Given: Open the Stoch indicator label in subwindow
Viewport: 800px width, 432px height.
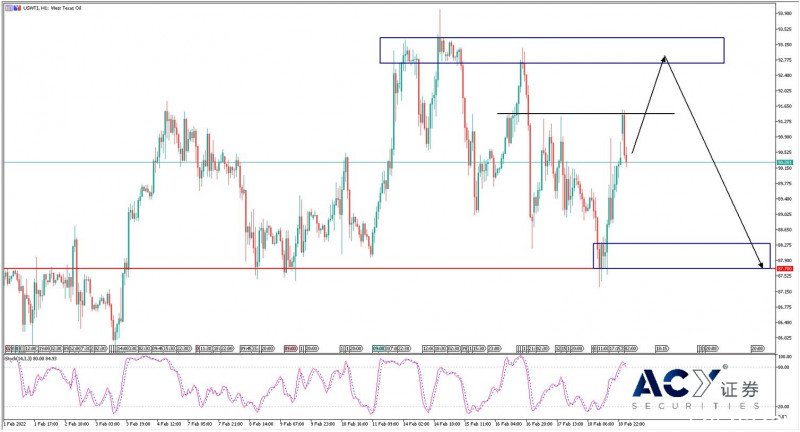Looking at the screenshot, I should (31, 359).
